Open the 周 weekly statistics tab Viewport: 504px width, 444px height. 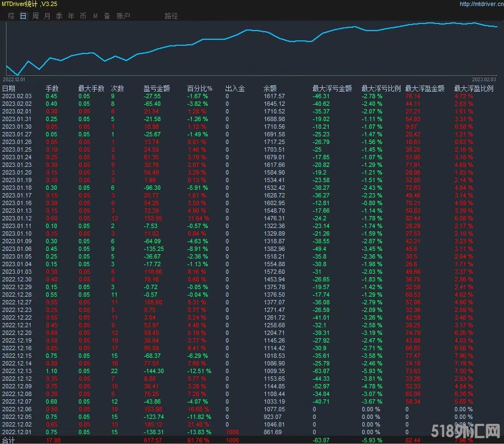pyautogui.click(x=35, y=16)
